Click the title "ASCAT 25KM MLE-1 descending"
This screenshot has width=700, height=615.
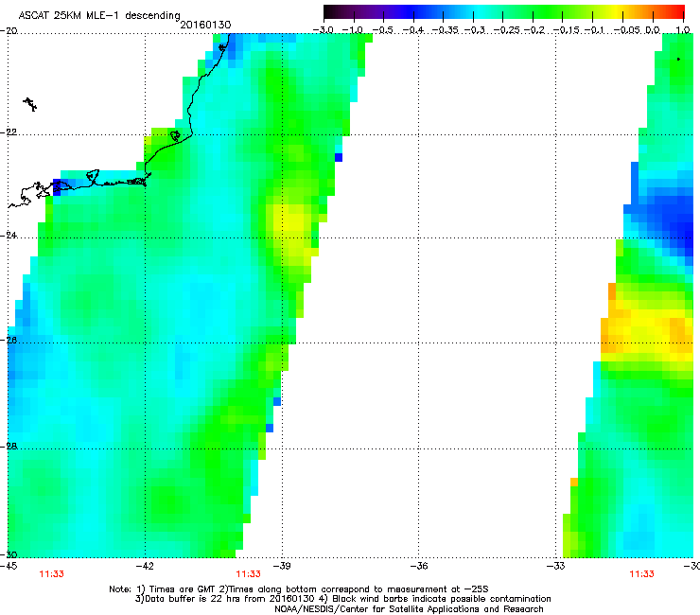pos(99,15)
